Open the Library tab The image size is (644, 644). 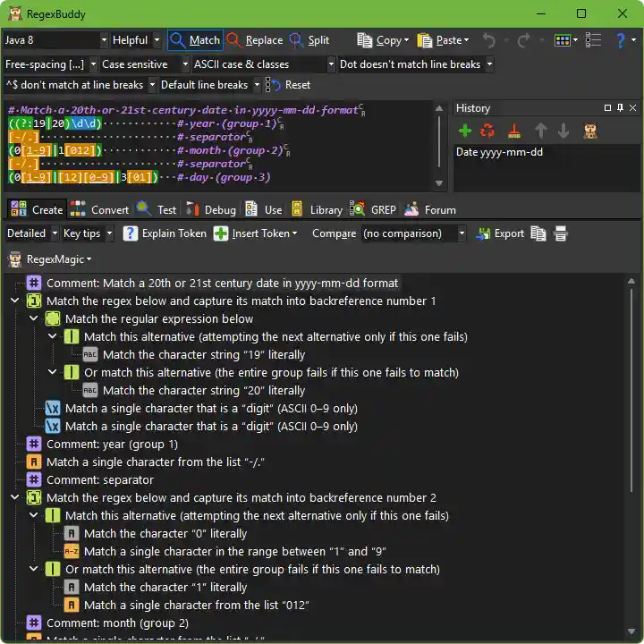pyautogui.click(x=317, y=210)
